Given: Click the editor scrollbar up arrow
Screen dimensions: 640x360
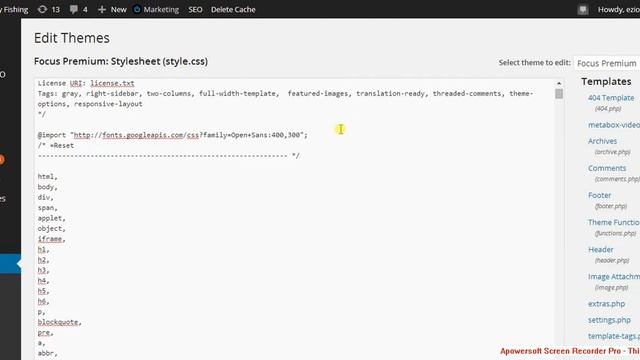Looking at the screenshot, I should click(x=559, y=83).
